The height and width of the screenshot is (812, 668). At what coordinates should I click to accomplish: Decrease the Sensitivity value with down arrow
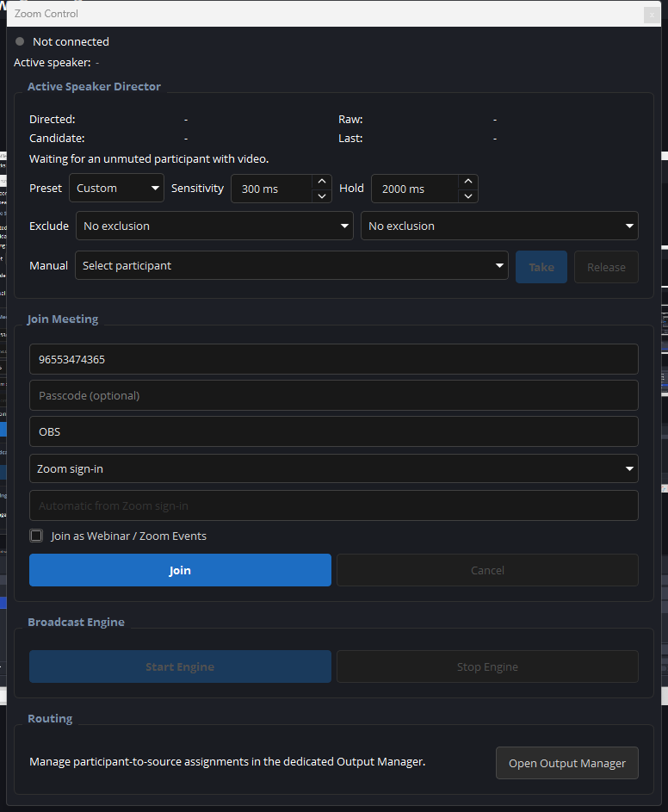tap(322, 195)
